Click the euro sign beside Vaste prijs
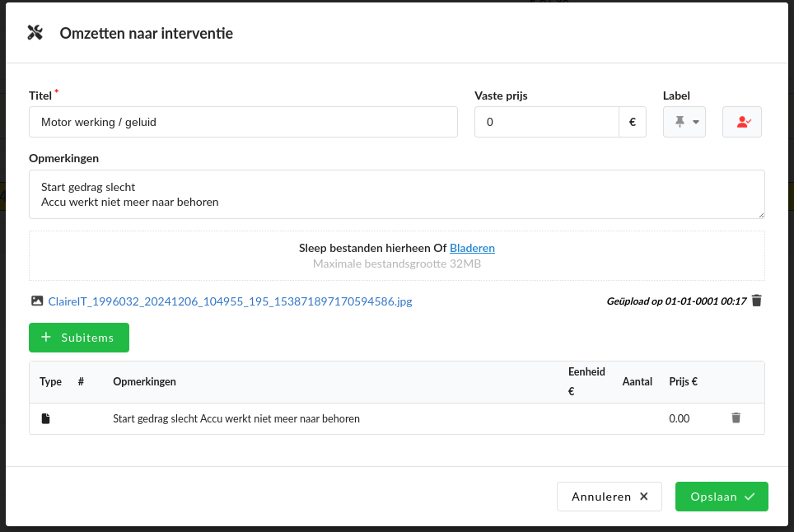794x532 pixels. 632,122
